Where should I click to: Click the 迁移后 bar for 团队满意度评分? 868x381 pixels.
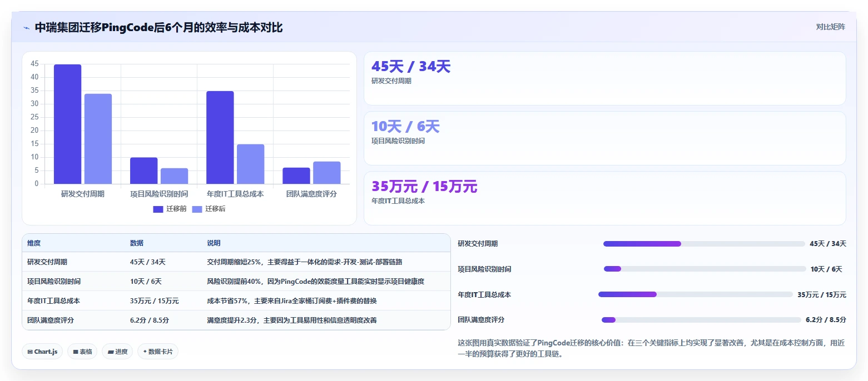click(x=326, y=173)
